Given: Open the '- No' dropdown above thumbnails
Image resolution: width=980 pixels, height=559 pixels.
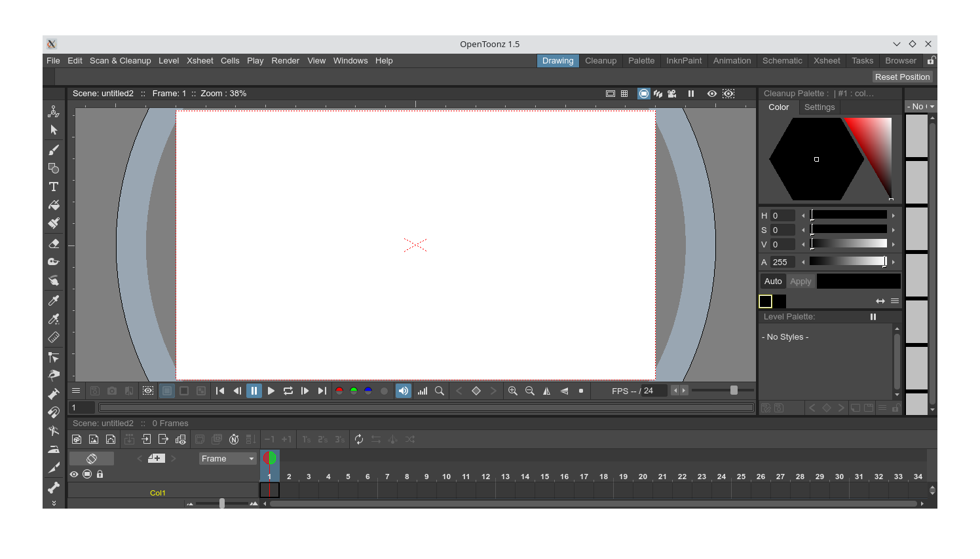Looking at the screenshot, I should point(921,106).
